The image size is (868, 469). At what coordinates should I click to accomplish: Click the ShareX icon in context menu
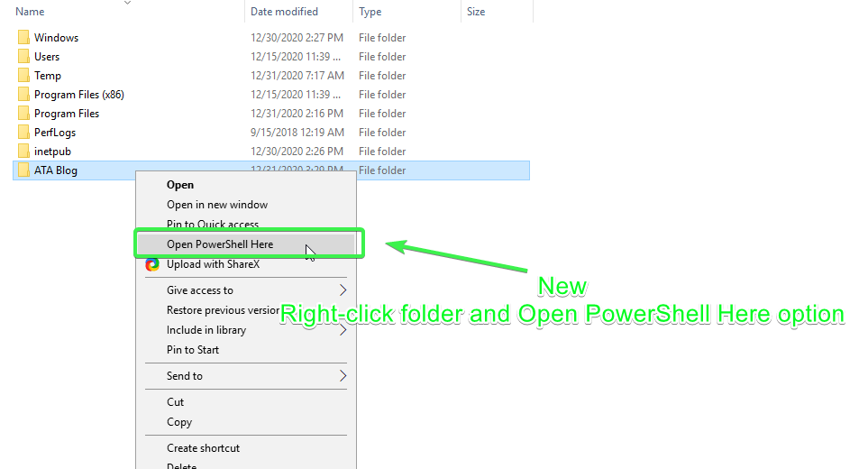point(152,264)
